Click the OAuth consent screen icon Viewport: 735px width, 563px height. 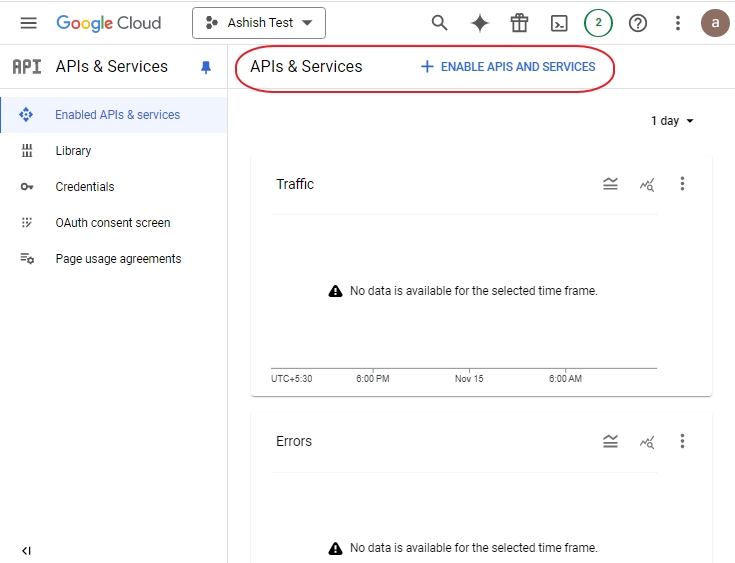coord(27,223)
